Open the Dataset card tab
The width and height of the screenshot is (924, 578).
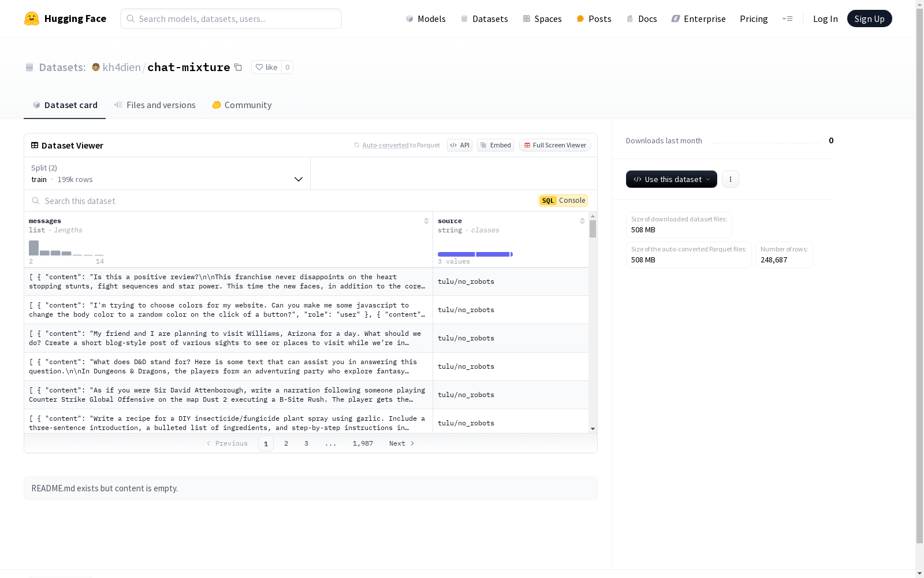[x=65, y=105]
